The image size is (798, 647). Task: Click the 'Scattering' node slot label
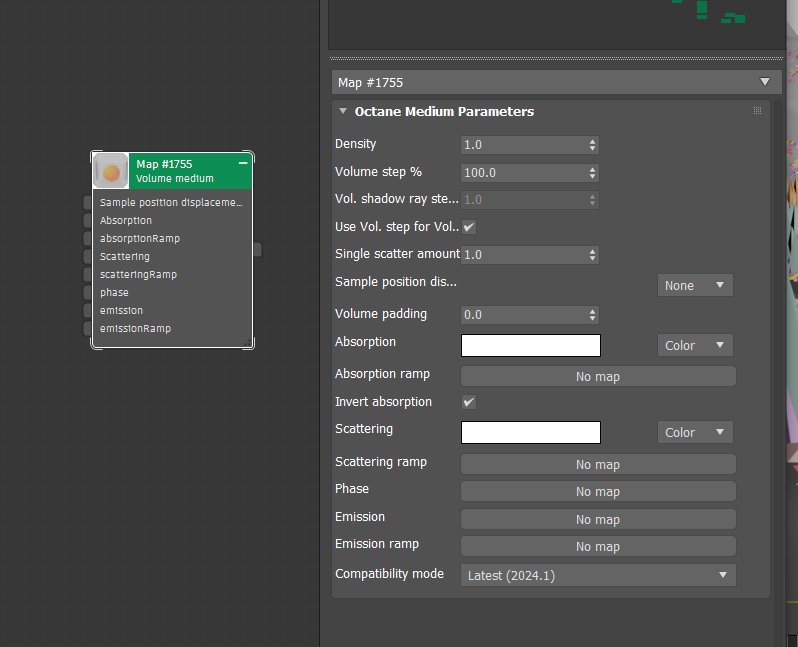(125, 257)
